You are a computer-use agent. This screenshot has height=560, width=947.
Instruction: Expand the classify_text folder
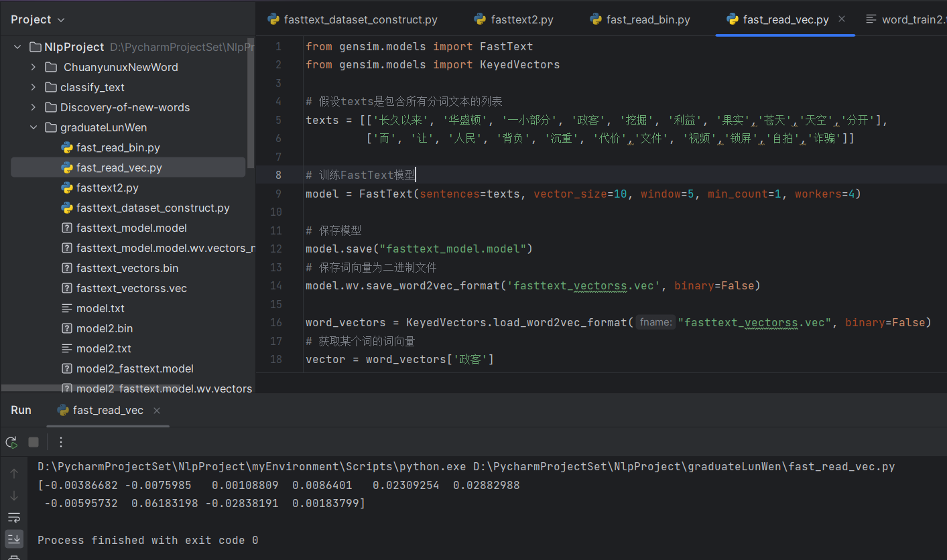point(34,87)
